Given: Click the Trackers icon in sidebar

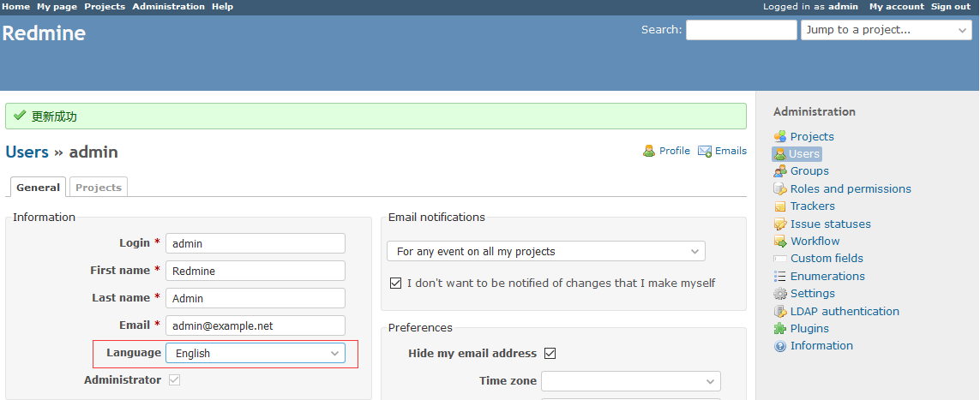Looking at the screenshot, I should click(x=779, y=206).
